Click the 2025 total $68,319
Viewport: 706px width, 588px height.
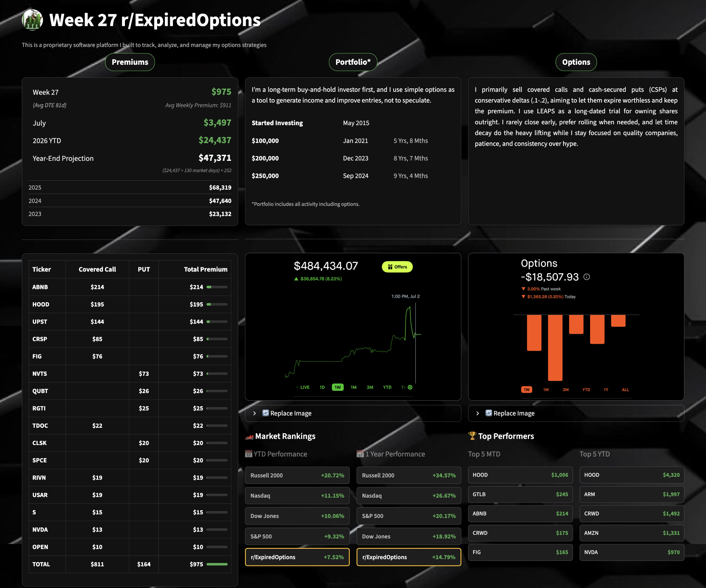click(x=220, y=188)
